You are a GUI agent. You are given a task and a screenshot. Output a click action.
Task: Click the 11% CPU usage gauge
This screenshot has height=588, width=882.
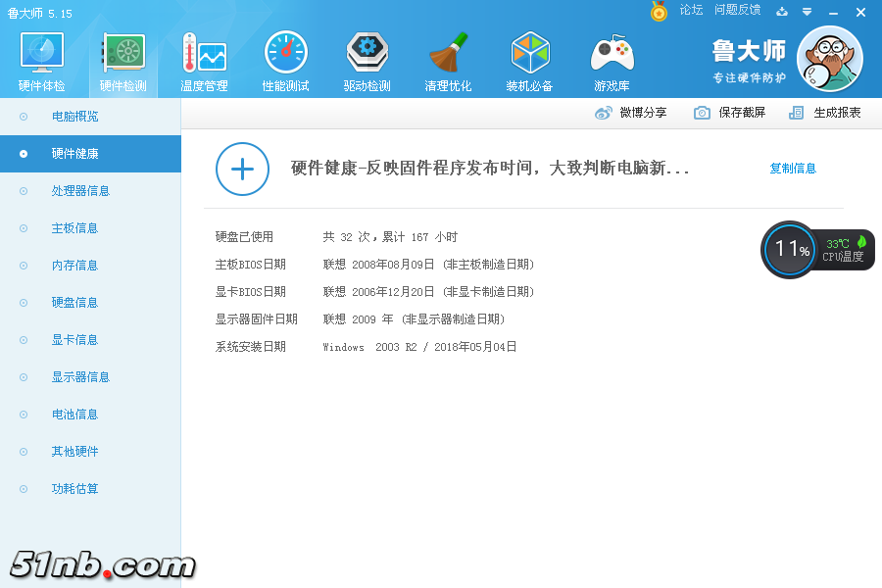point(789,249)
